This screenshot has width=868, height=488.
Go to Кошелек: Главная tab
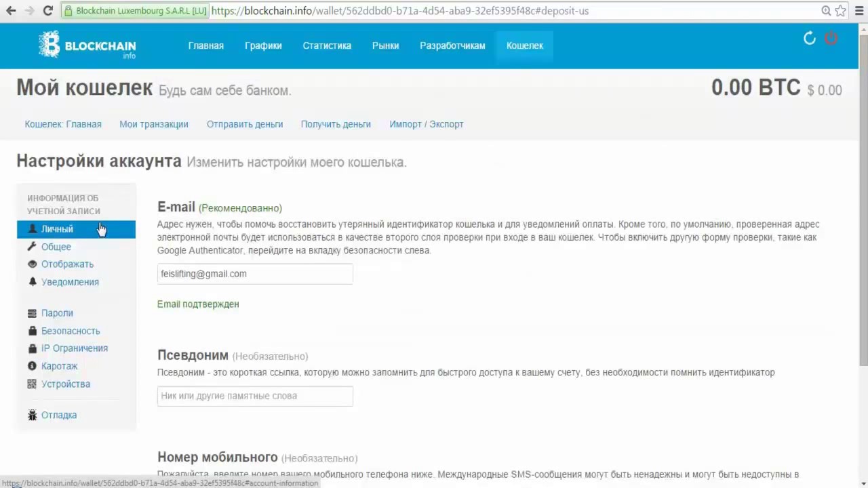(x=63, y=124)
